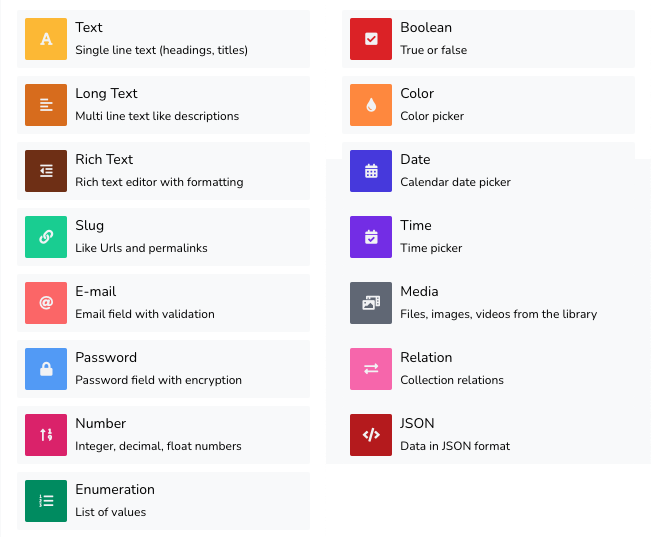
Task: Choose the green Slug link icon
Action: (46, 237)
